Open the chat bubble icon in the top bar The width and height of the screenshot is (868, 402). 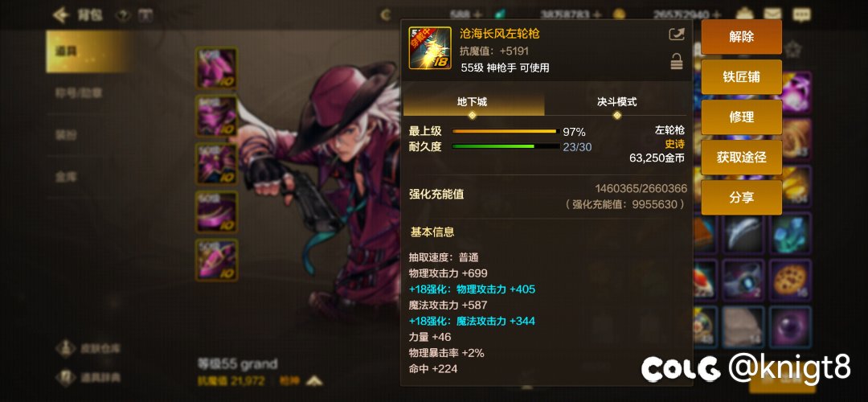click(801, 14)
